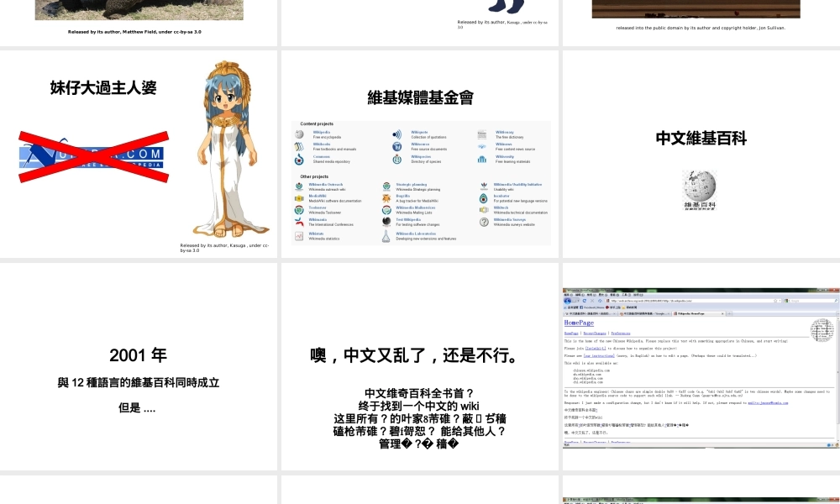Open the Wikispecies directory of species icon
Screen dimensions: 840x504
(396, 160)
